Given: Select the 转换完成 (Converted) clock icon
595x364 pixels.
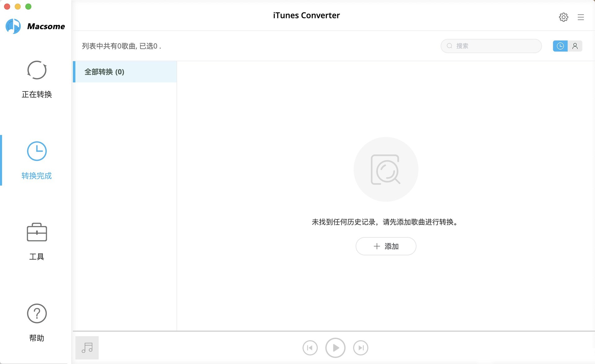Looking at the screenshot, I should (x=37, y=151).
